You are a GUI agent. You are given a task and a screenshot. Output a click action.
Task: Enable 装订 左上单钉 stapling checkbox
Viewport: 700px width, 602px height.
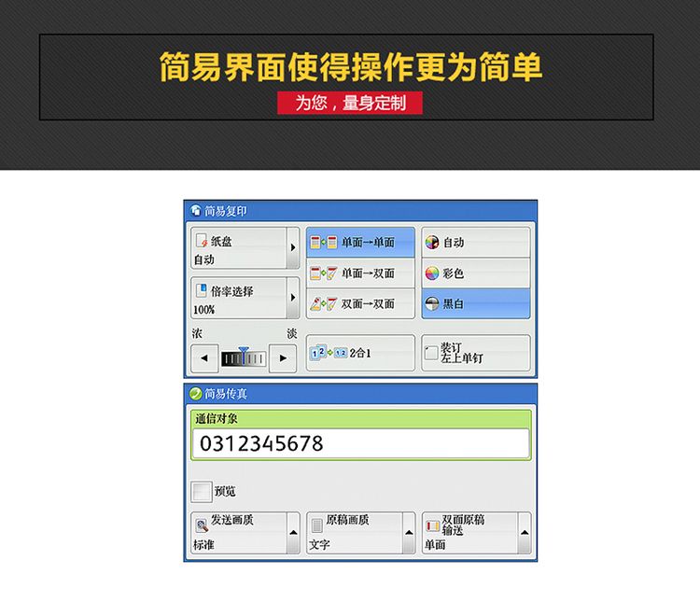click(x=431, y=354)
